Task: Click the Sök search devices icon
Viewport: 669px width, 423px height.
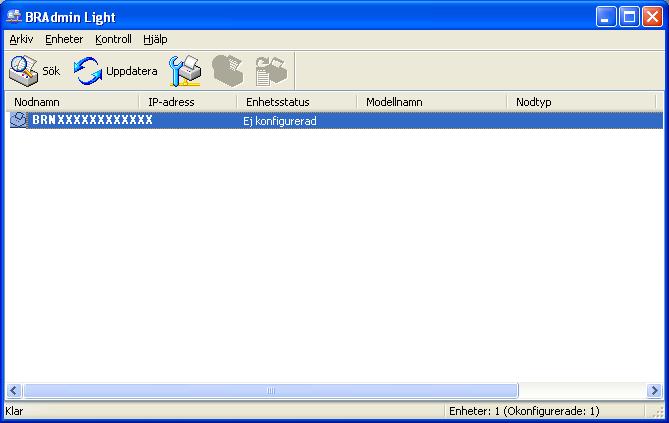Action: click(x=23, y=71)
